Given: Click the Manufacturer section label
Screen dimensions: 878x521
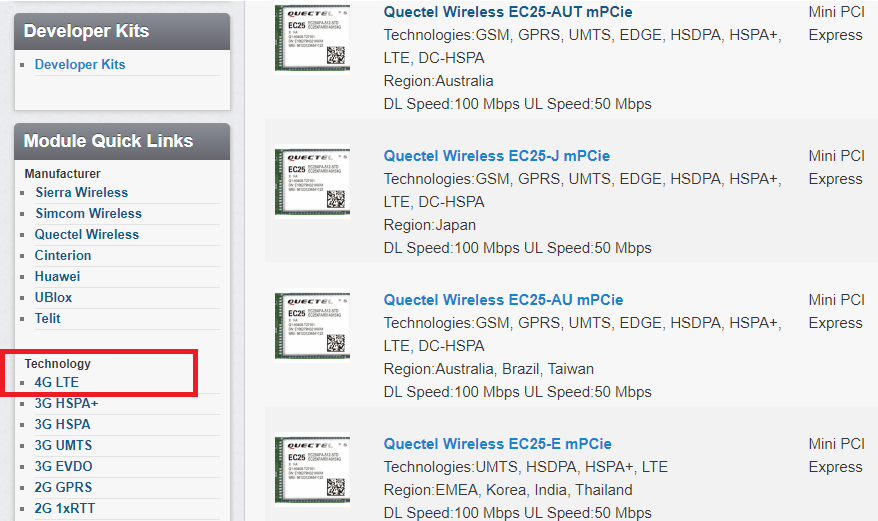Looking at the screenshot, I should point(62,174).
